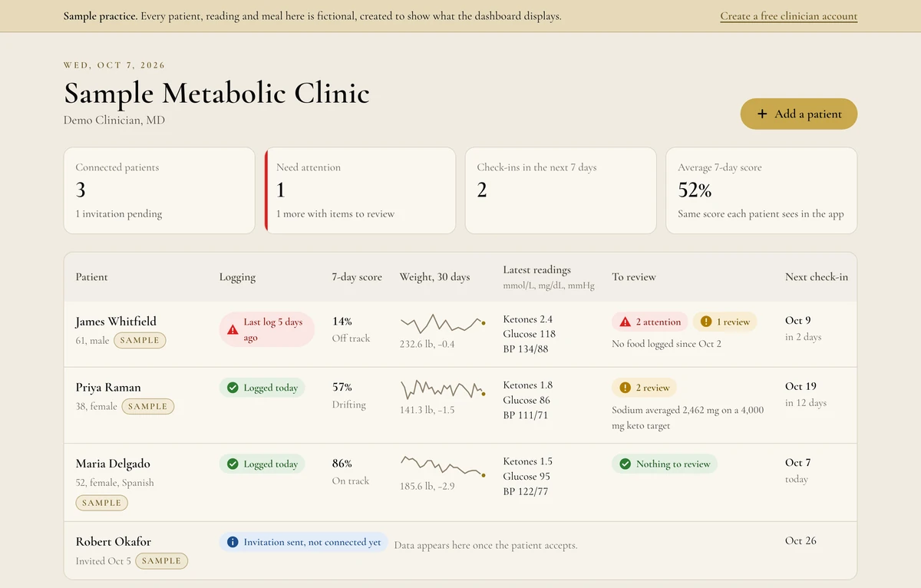This screenshot has width=921, height=588.
Task: Click the Oct 9 check-in date
Action: [798, 320]
